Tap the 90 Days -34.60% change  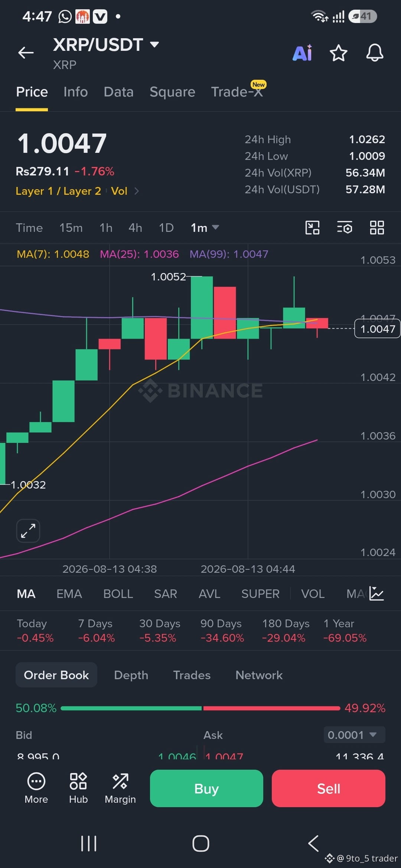[222, 631]
